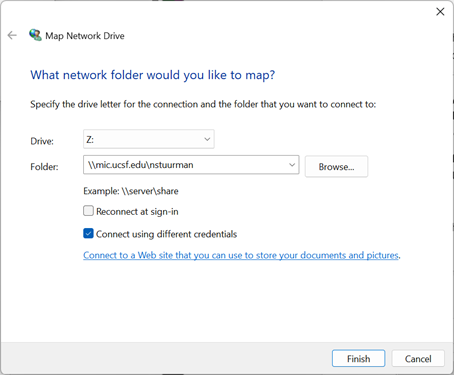Open the Connect to a Web site link
This screenshot has width=454, height=375.
[241, 255]
